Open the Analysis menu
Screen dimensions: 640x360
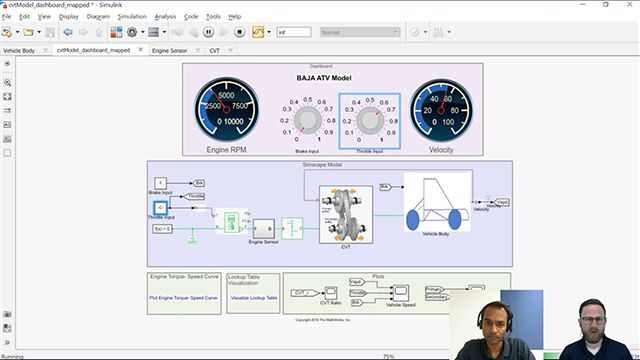pos(165,16)
